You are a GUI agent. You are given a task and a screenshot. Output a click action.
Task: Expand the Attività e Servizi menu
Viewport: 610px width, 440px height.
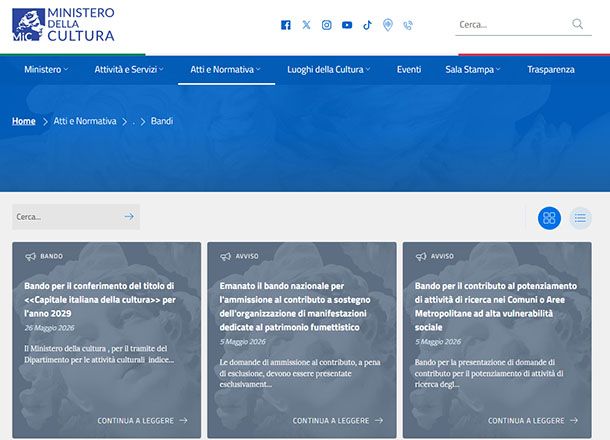pos(129,69)
